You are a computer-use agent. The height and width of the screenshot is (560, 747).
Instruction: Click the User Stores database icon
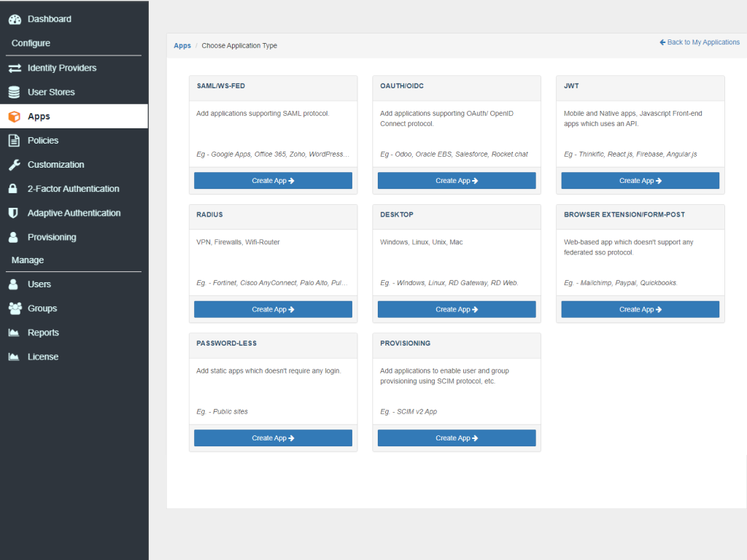14,92
